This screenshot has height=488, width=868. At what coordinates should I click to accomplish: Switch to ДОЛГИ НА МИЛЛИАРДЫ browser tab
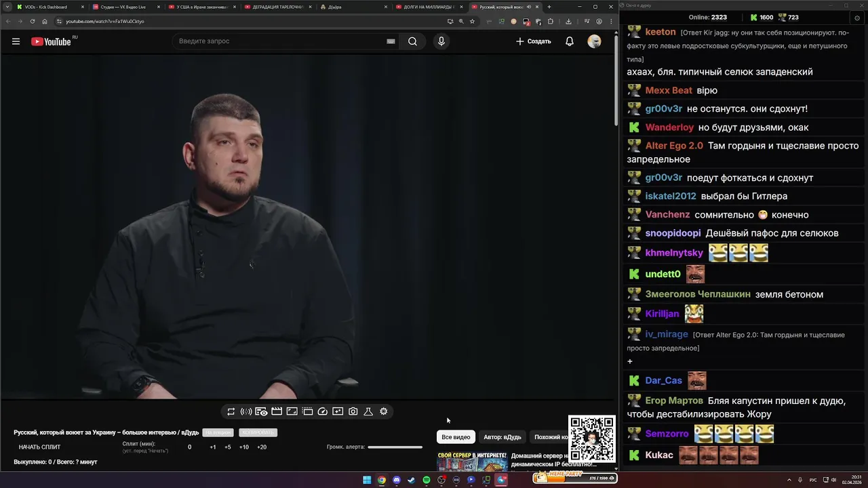[431, 7]
